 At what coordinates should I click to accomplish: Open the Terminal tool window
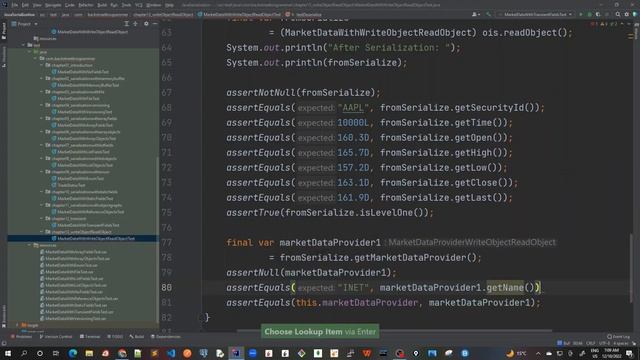point(90,337)
